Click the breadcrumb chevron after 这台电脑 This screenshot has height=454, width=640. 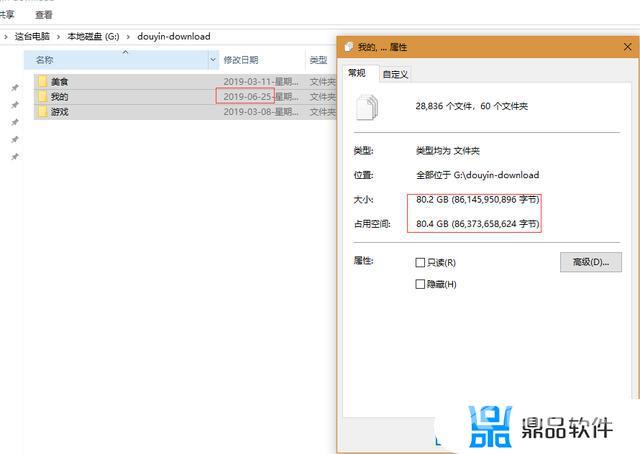click(x=58, y=37)
